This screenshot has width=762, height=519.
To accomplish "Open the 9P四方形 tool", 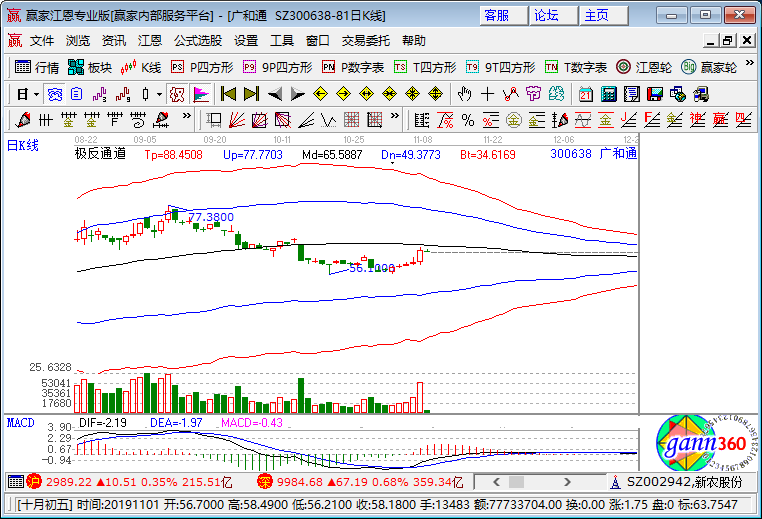I will 277,67.
